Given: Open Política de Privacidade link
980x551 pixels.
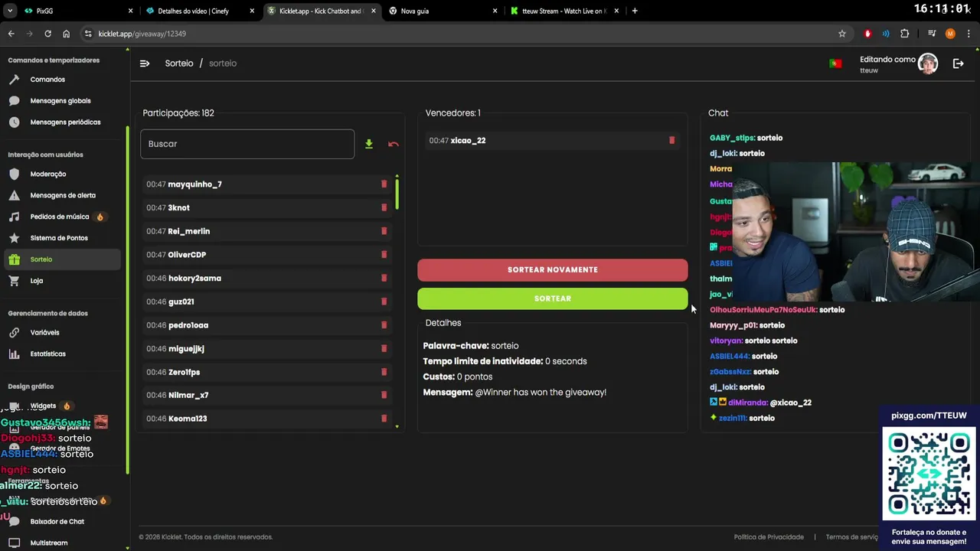Looking at the screenshot, I should coord(769,537).
